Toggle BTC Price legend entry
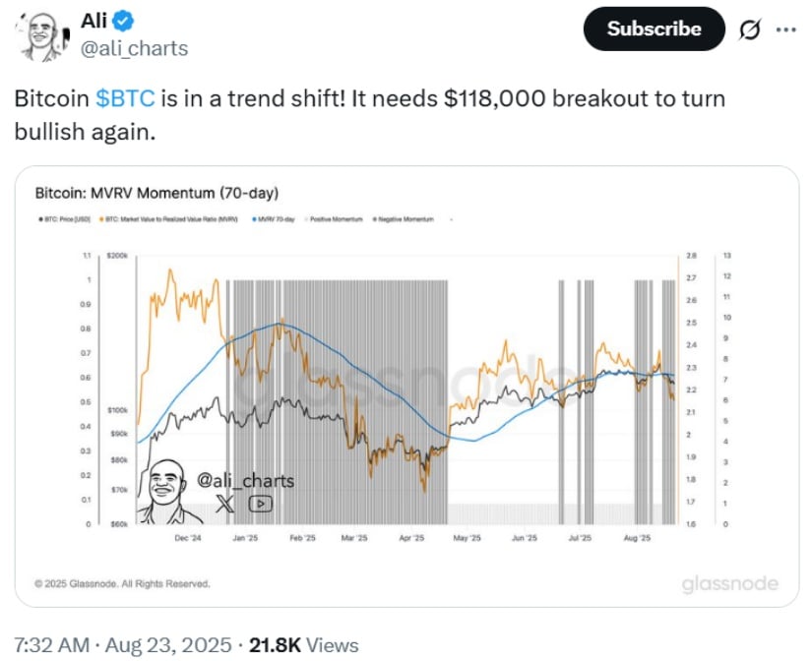This screenshot has height=661, width=812. 64,219
